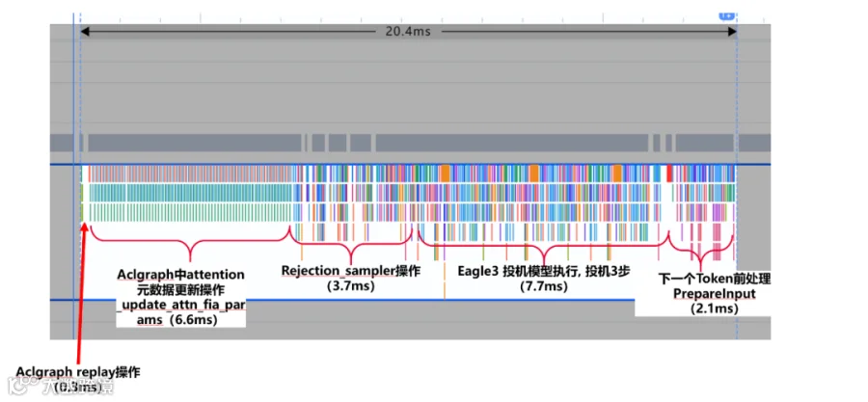The image size is (868, 402).
Task: Click the red slice near the PrepareInput section
Action: click(669, 174)
